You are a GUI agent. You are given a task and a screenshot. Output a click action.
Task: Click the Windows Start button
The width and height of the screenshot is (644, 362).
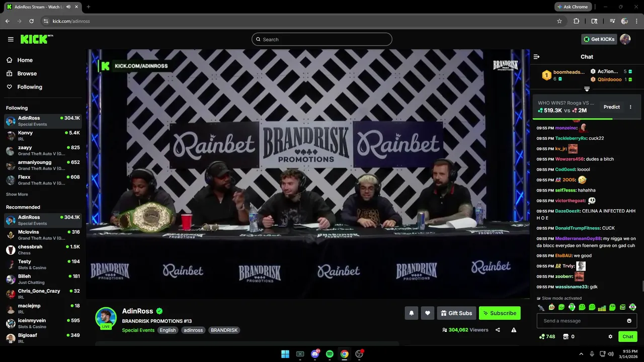(x=285, y=354)
